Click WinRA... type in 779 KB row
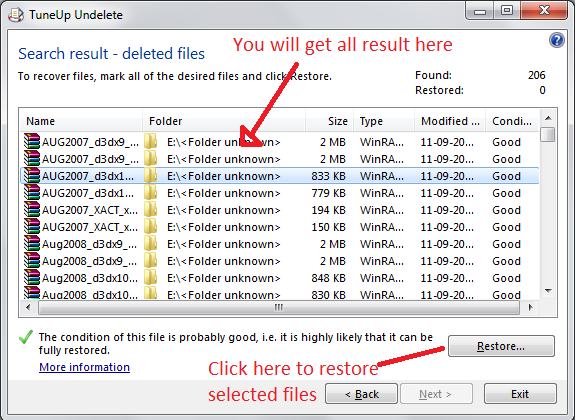This screenshot has height=420, width=576. [382, 193]
